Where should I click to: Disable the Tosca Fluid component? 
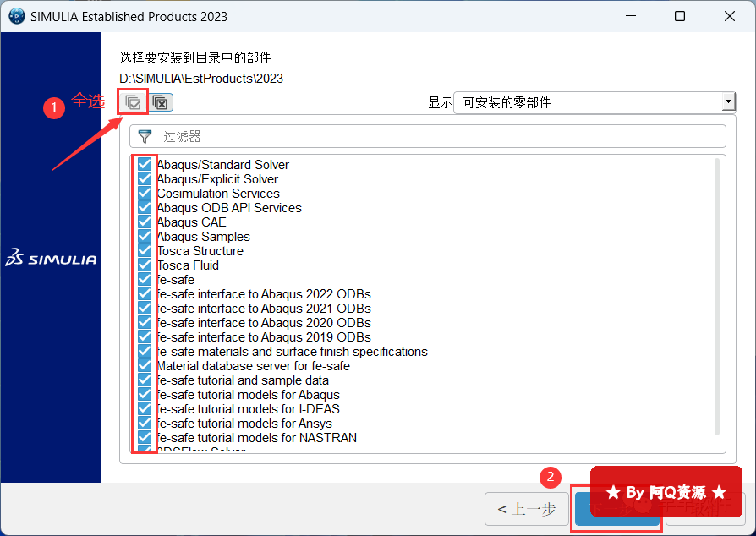(x=145, y=265)
